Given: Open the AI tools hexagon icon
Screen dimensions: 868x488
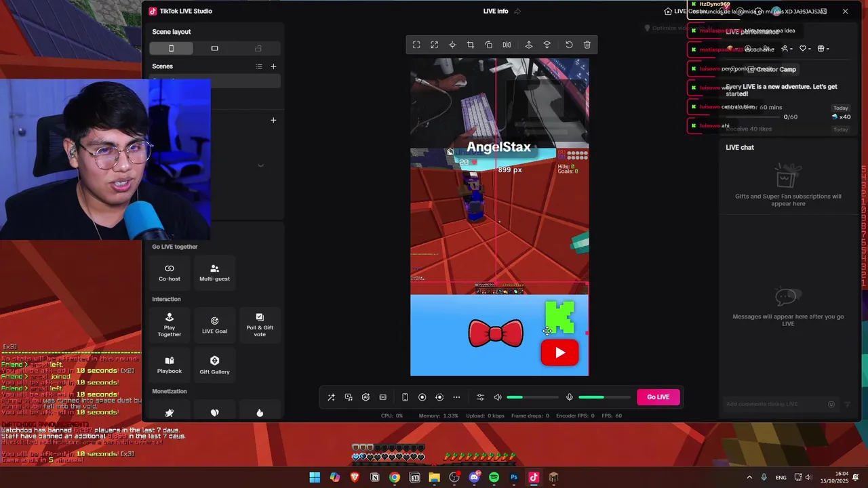Looking at the screenshot, I should click(x=366, y=397).
